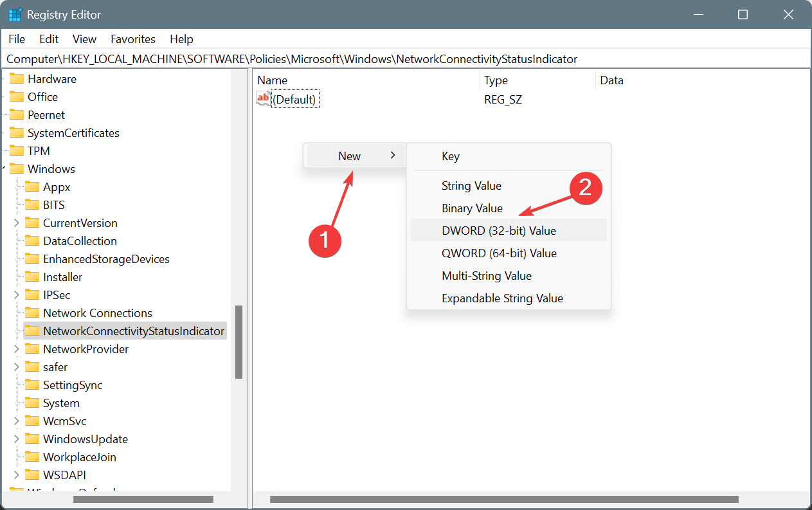Click the Windows folder icon
This screenshot has height=510, width=812.
pos(17,168)
